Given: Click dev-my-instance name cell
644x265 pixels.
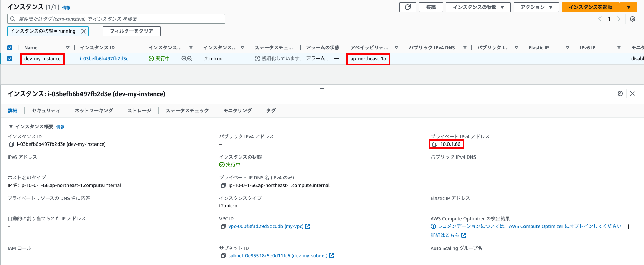Looking at the screenshot, I should click(x=42, y=59).
